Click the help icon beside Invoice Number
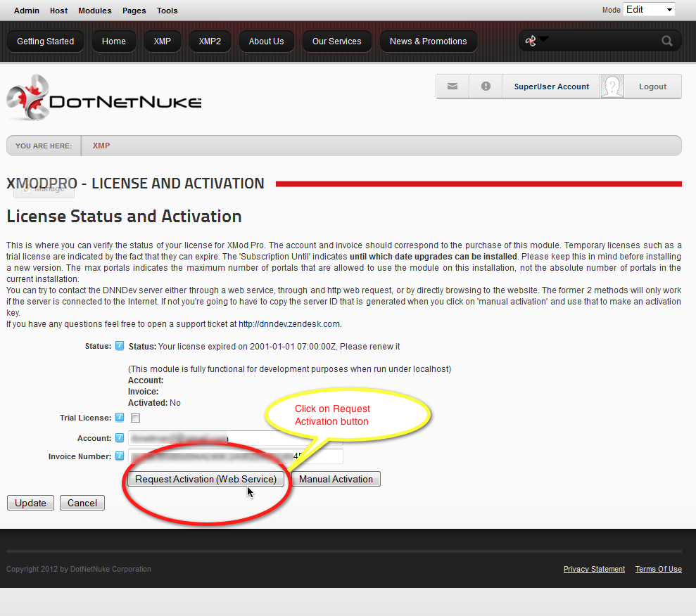This screenshot has width=696, height=616. point(120,456)
